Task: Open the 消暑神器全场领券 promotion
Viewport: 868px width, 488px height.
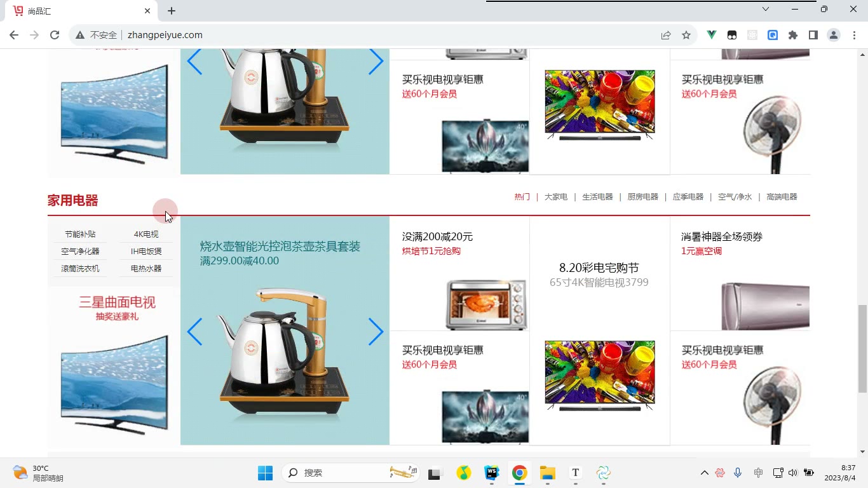Action: pyautogui.click(x=722, y=237)
